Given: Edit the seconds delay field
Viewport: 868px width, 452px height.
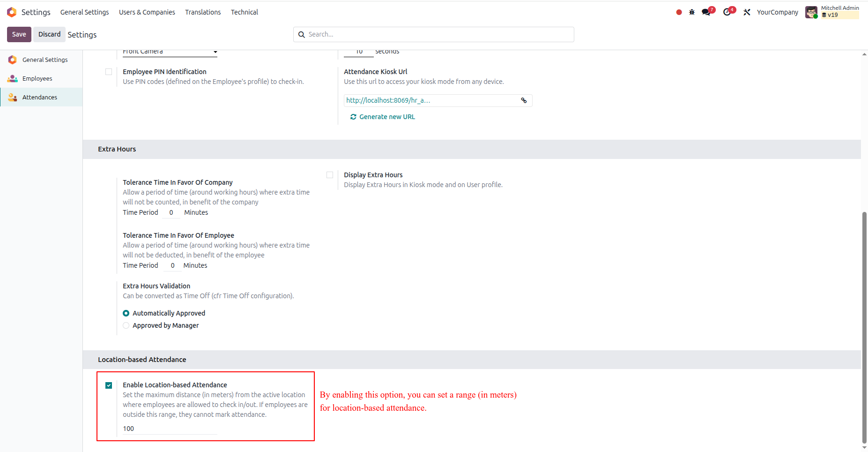Looking at the screenshot, I should 359,53.
